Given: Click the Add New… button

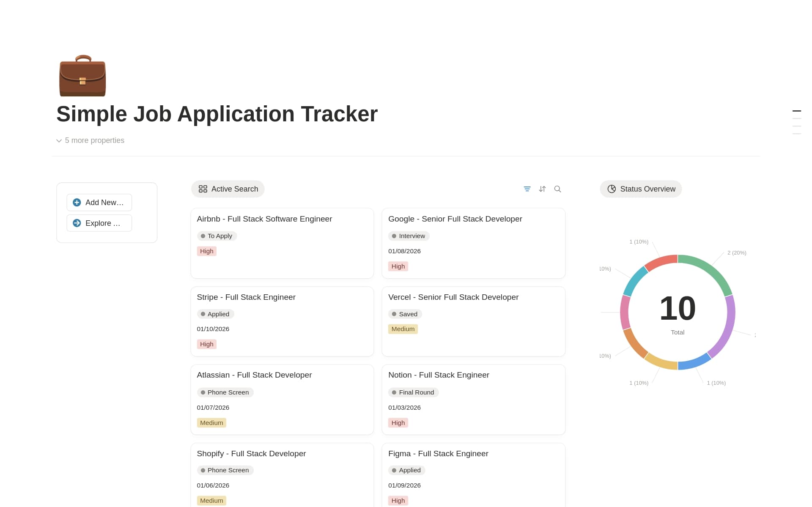Looking at the screenshot, I should [99, 203].
